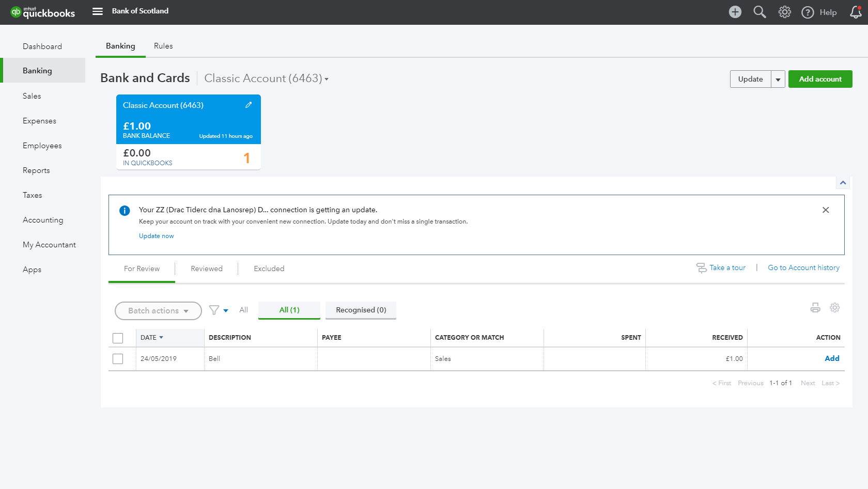The image size is (868, 489).
Task: Click the Last pagination link
Action: [x=830, y=383]
